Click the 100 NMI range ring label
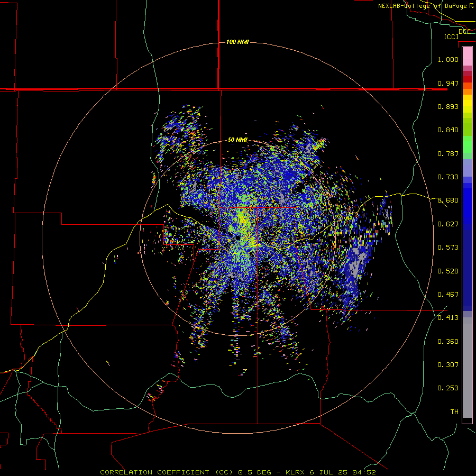This screenshot has height=476, width=476. click(237, 42)
